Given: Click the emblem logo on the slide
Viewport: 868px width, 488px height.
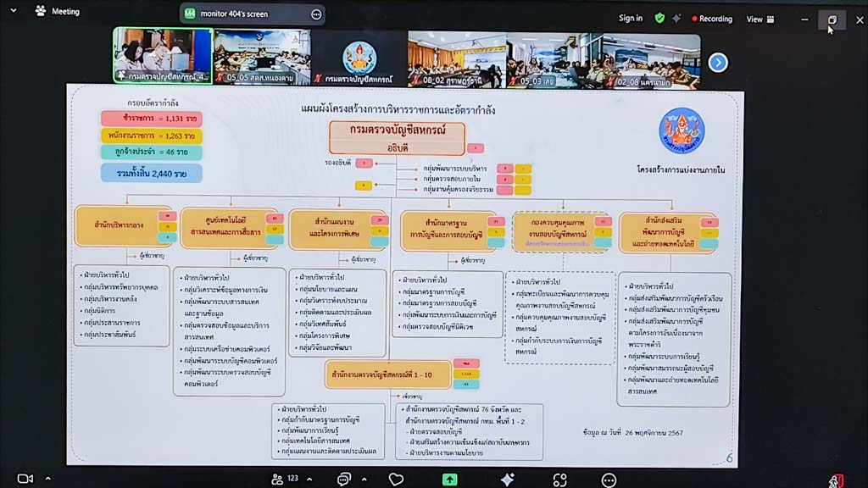Looking at the screenshot, I should [x=682, y=130].
